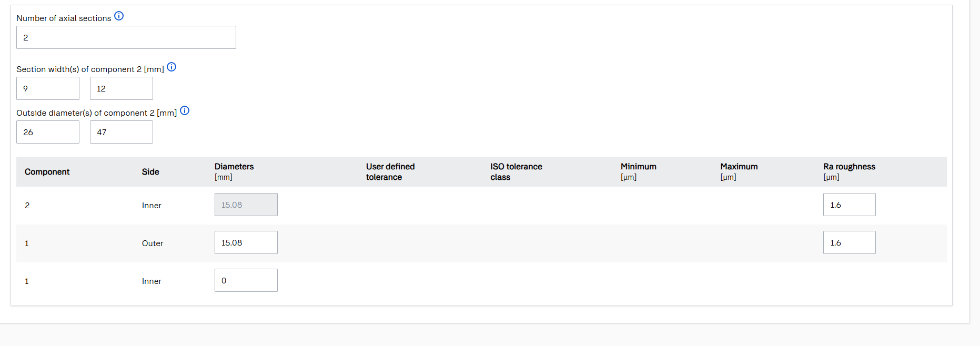This screenshot has width=980, height=346.
Task: Click diameter field for component 1 Inner
Action: click(x=246, y=280)
